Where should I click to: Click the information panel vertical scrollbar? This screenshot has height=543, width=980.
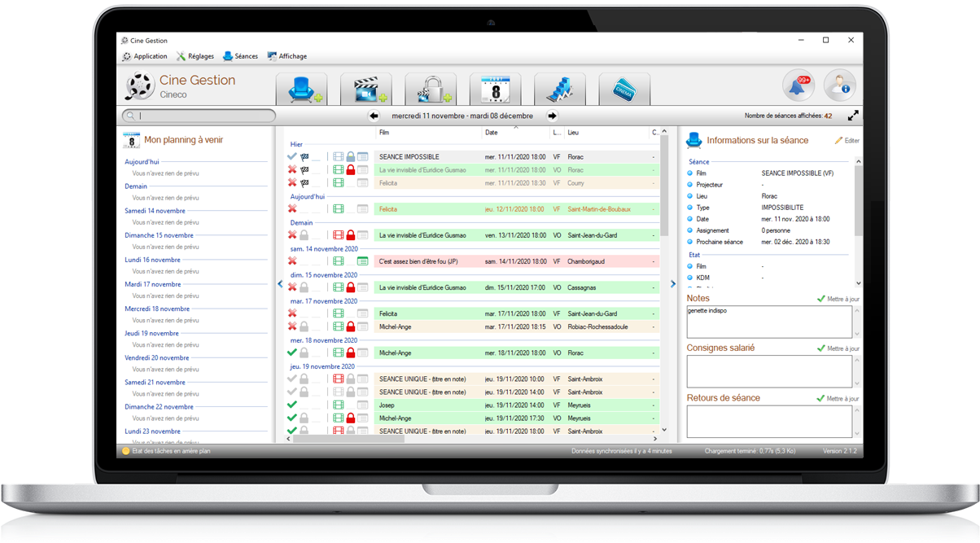coord(857,202)
